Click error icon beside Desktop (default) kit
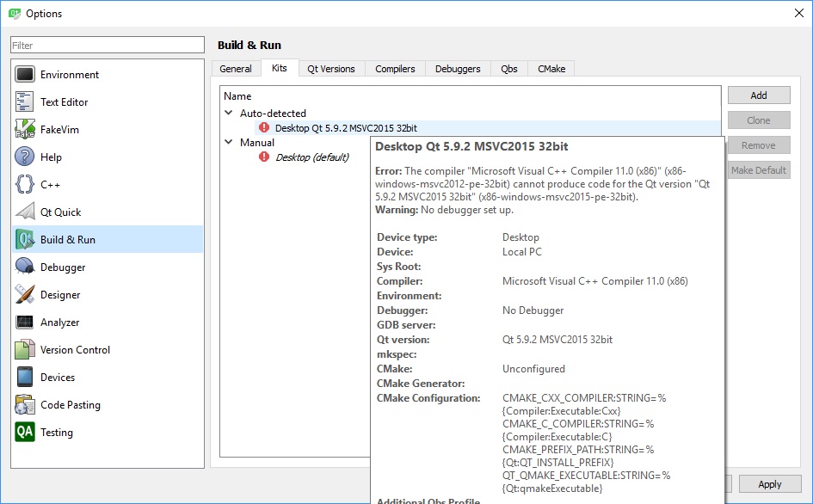Viewport: 813px width, 504px height. coord(264,157)
